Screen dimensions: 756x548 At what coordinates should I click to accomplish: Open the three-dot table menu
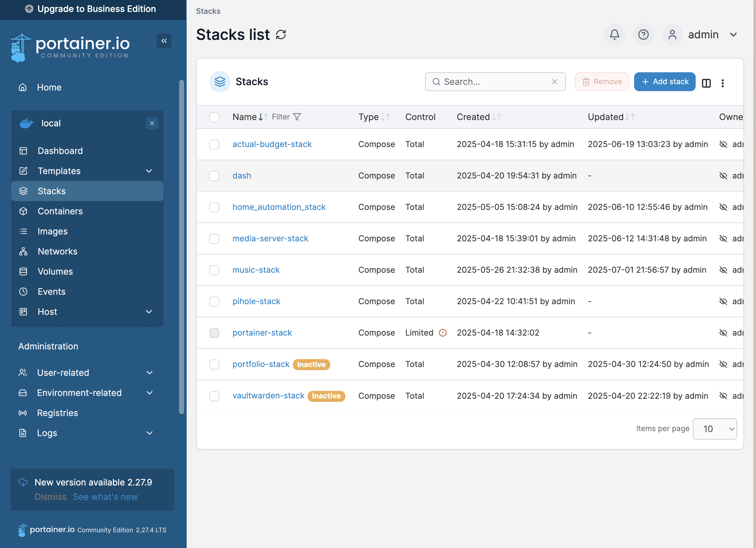[x=722, y=83]
